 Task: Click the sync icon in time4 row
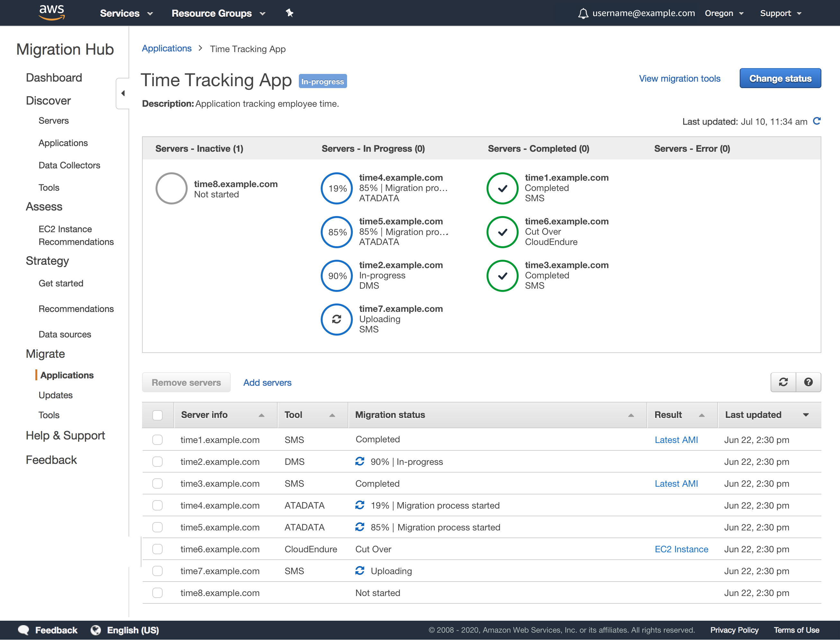[x=360, y=505]
